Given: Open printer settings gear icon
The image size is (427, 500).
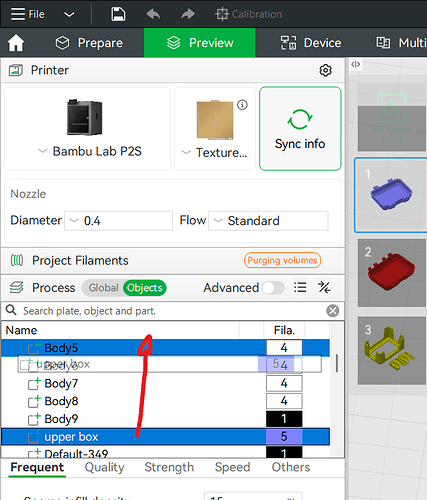Looking at the screenshot, I should 325,70.
